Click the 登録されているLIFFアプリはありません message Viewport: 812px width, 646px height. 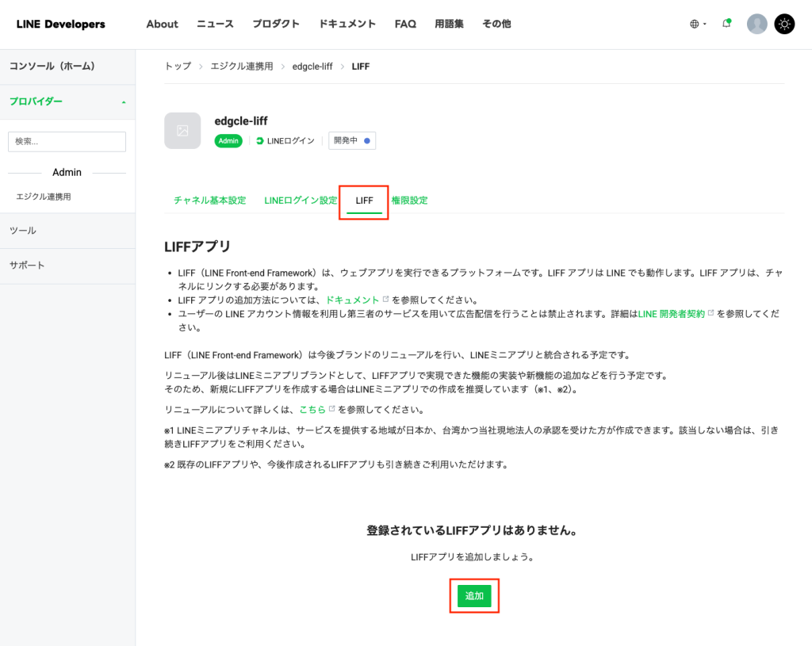[x=472, y=530]
